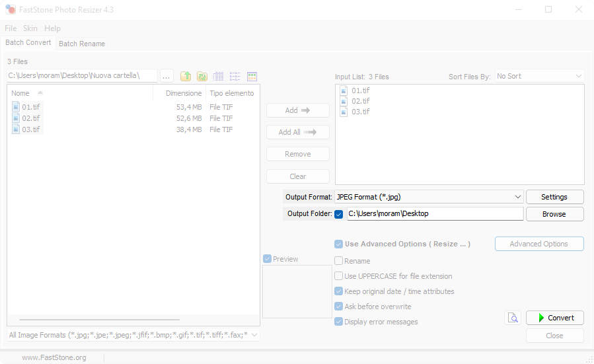Image resolution: width=594 pixels, height=364 pixels.
Task: Click the 03.tif file icon in source folder
Action: [x=16, y=129]
